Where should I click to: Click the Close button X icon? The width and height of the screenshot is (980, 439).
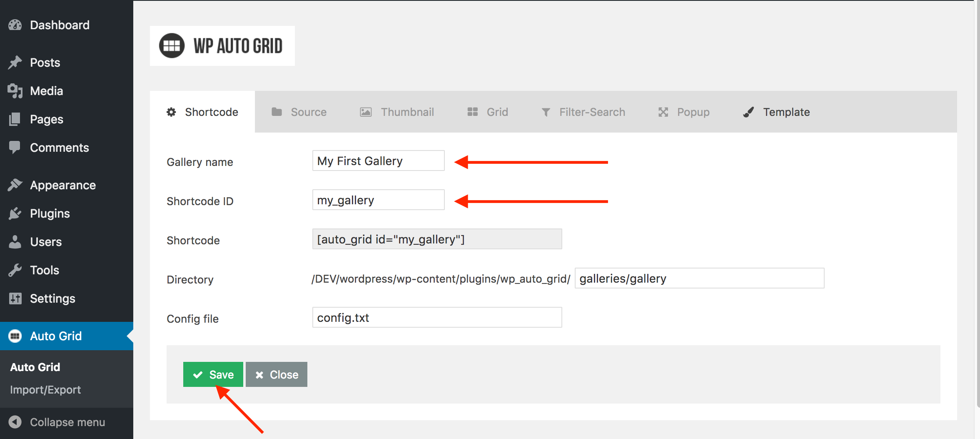tap(259, 375)
